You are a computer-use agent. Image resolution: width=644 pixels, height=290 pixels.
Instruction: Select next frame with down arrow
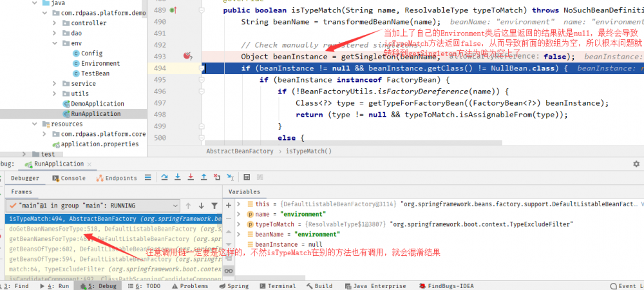coord(201,206)
